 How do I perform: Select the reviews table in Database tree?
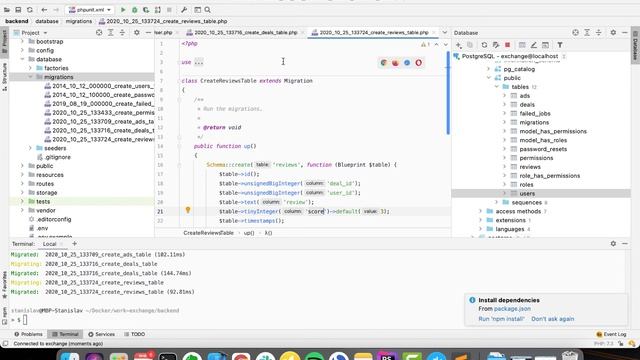coord(530,167)
